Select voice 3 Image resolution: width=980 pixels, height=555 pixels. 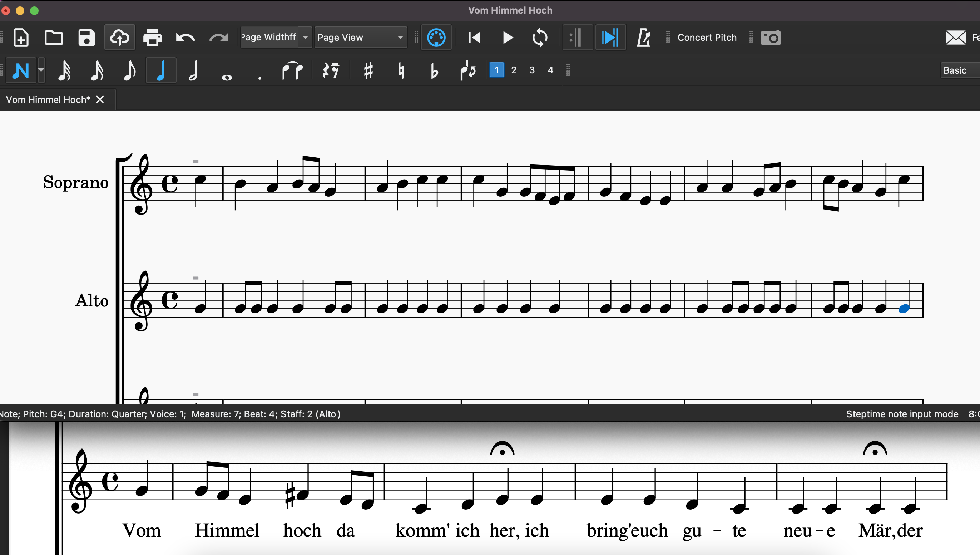pos(532,70)
